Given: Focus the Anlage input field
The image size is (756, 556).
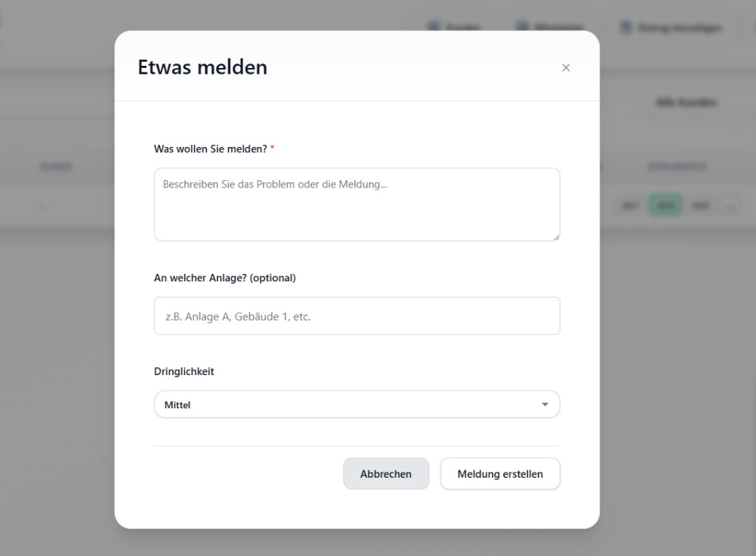Looking at the screenshot, I should point(357,315).
